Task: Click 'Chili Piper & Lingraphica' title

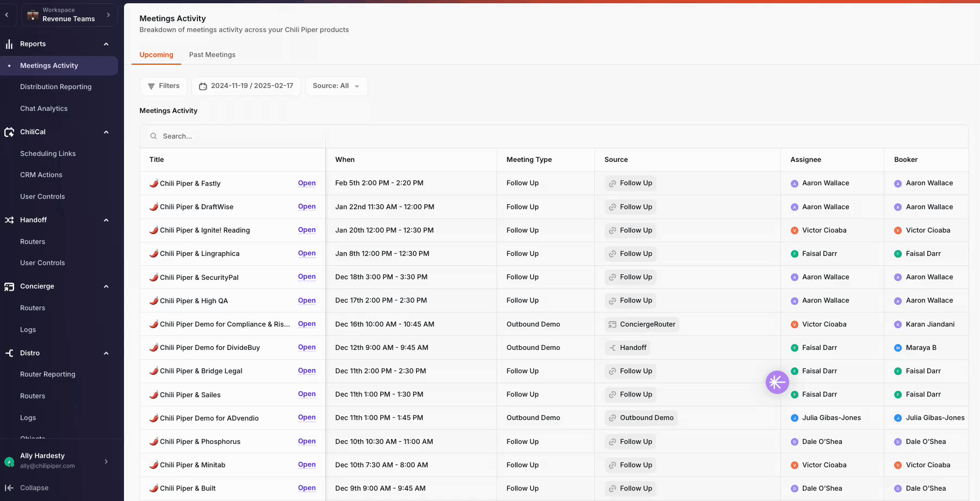Action: [200, 254]
